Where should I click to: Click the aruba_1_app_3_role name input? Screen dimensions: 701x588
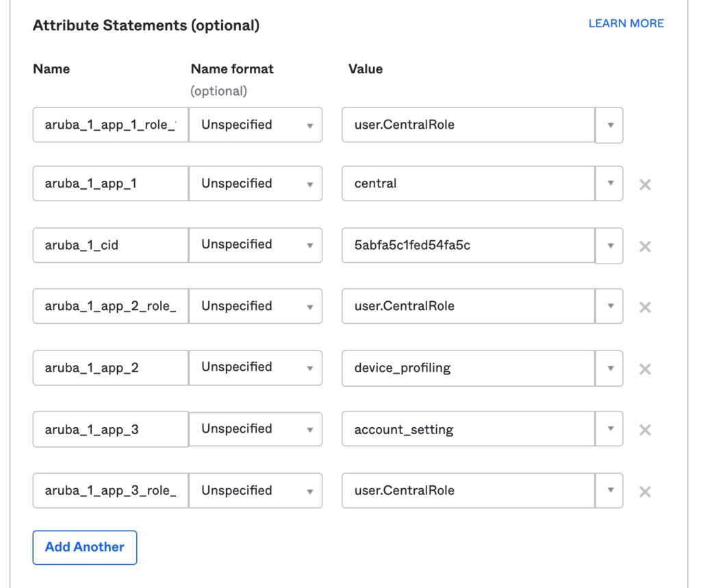tap(110, 491)
